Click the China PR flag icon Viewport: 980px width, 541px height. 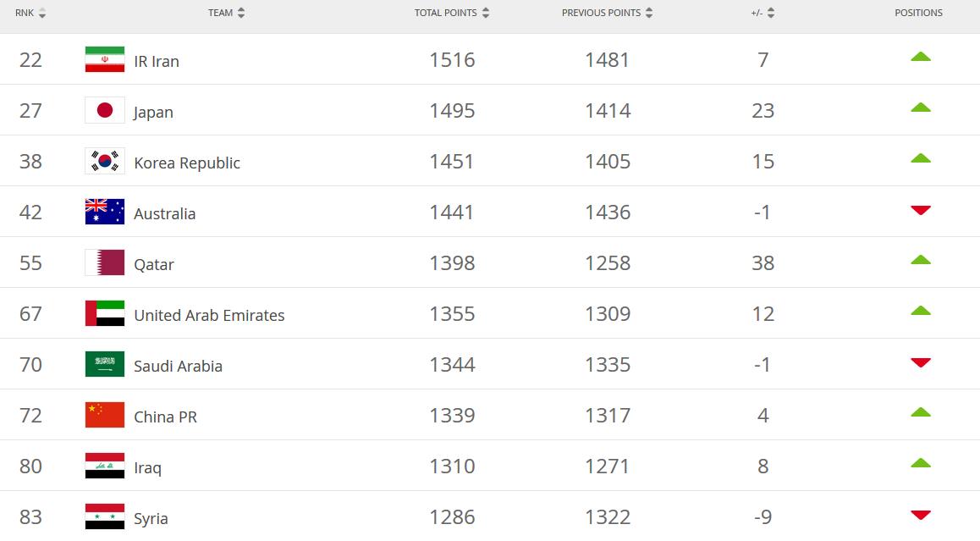point(104,415)
